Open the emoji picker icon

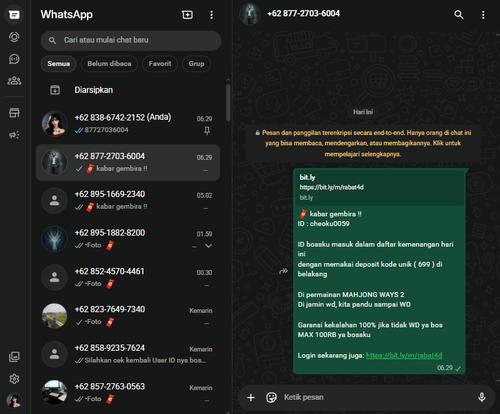271,397
